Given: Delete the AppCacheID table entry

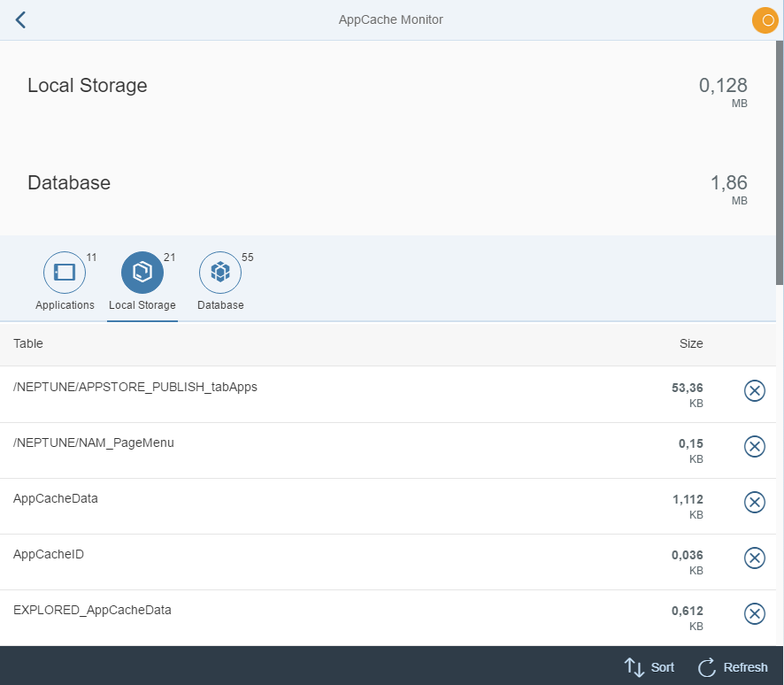Looking at the screenshot, I should click(754, 558).
